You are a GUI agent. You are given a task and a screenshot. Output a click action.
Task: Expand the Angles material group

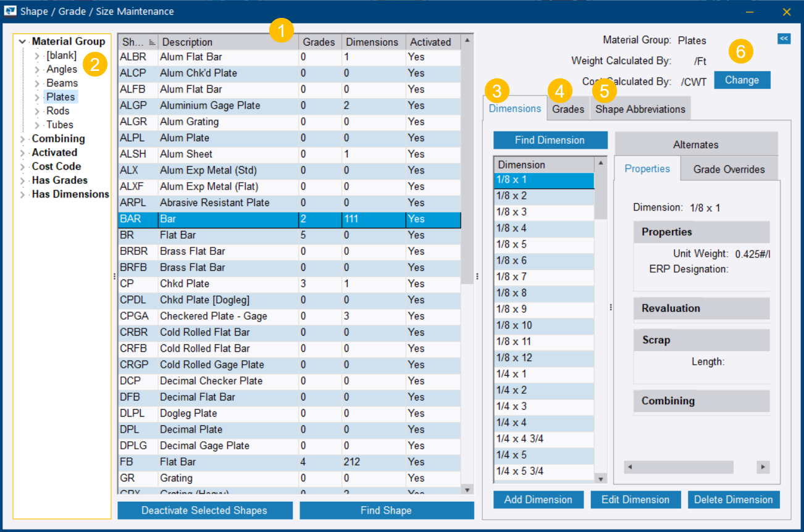36,69
